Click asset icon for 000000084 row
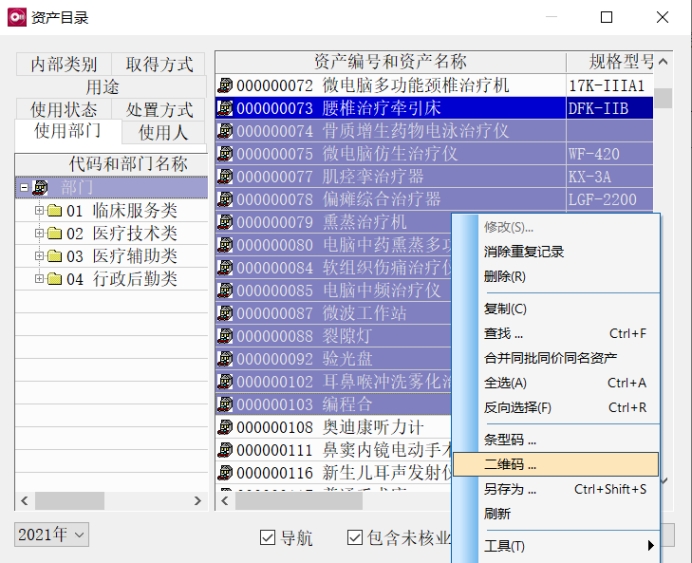 [x=225, y=268]
